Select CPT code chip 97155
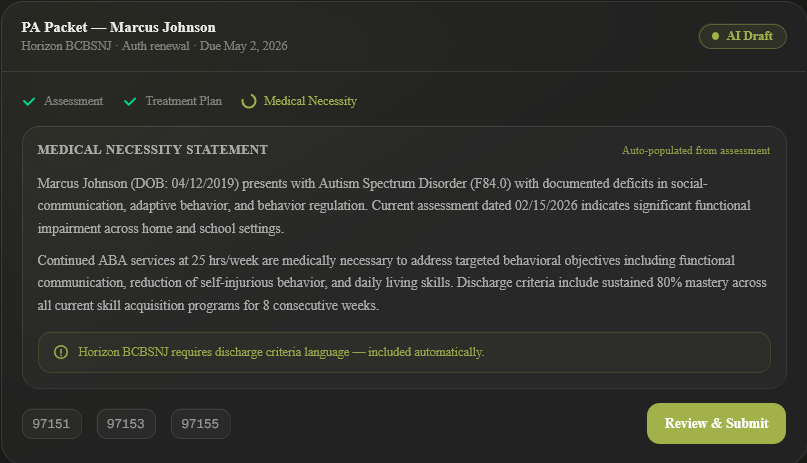 click(200, 424)
